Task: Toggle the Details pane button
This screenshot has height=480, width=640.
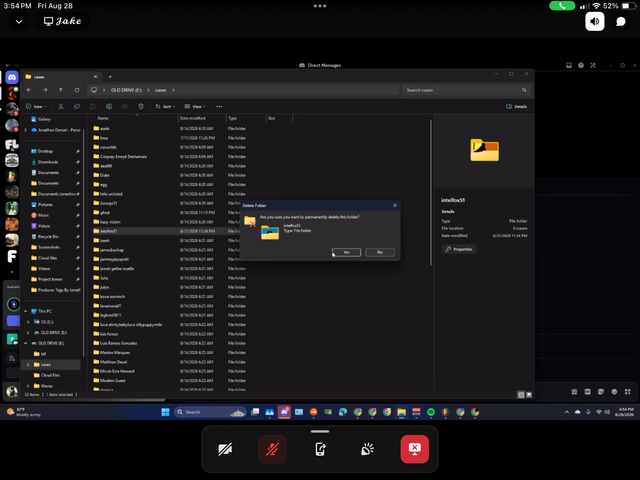Action: pyautogui.click(x=517, y=107)
